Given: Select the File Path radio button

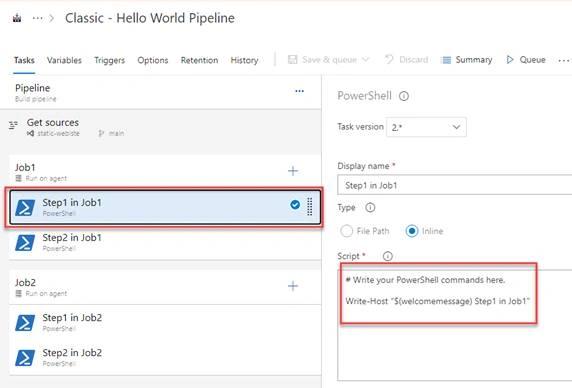Looking at the screenshot, I should pyautogui.click(x=346, y=231).
